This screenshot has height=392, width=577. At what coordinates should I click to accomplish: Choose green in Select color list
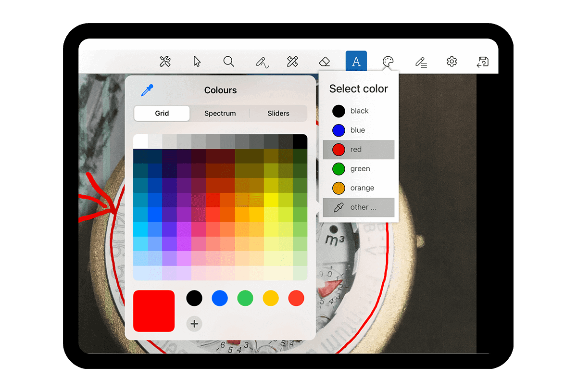359,169
